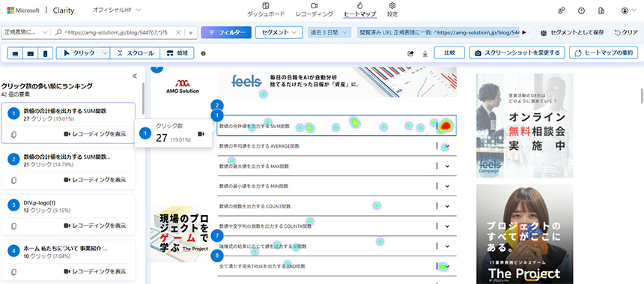Open the help question mark icon
This screenshot has height=284, width=644.
point(581,11)
